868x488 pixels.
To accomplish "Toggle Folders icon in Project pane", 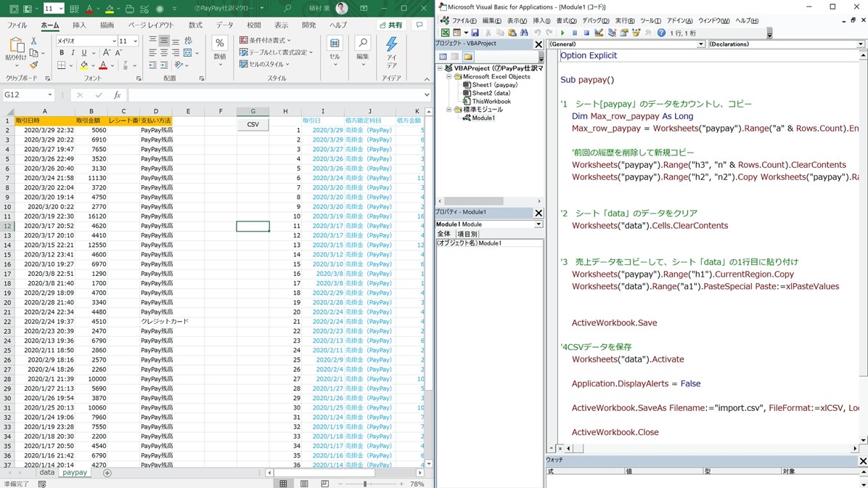I will [x=468, y=57].
